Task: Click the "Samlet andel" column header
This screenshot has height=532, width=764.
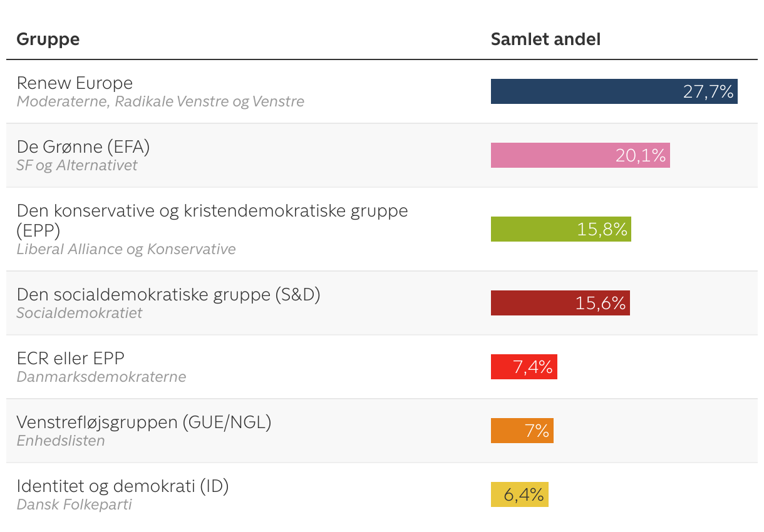Action: click(x=545, y=39)
